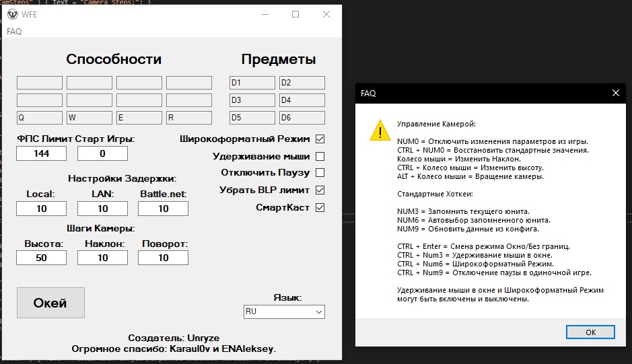Viewport: 632px width, 364px height.
Task: Maximize the WFE window
Action: (x=295, y=15)
